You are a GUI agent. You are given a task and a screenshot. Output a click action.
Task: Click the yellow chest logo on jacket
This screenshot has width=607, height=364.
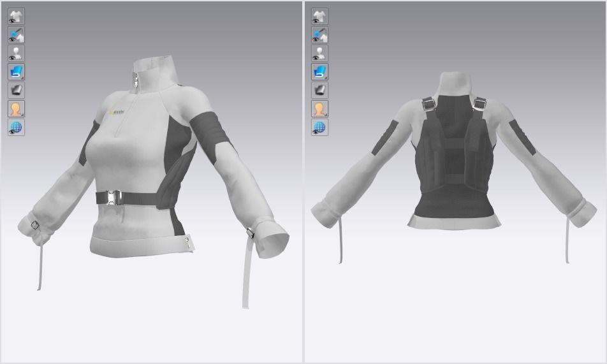(116, 113)
